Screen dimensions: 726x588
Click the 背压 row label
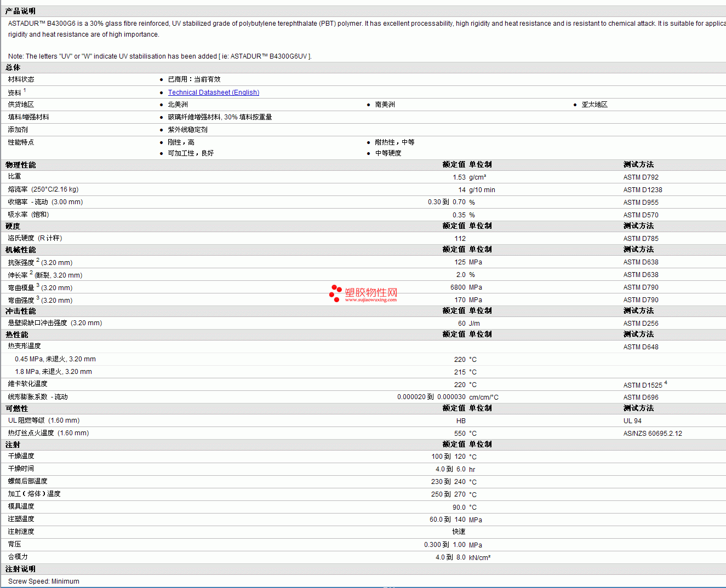15,544
